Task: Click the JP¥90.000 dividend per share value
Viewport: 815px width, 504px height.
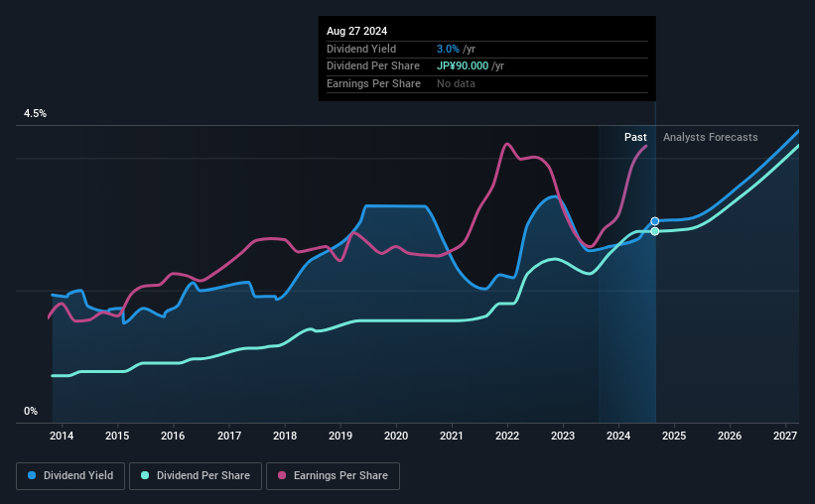Action: pyautogui.click(x=462, y=66)
